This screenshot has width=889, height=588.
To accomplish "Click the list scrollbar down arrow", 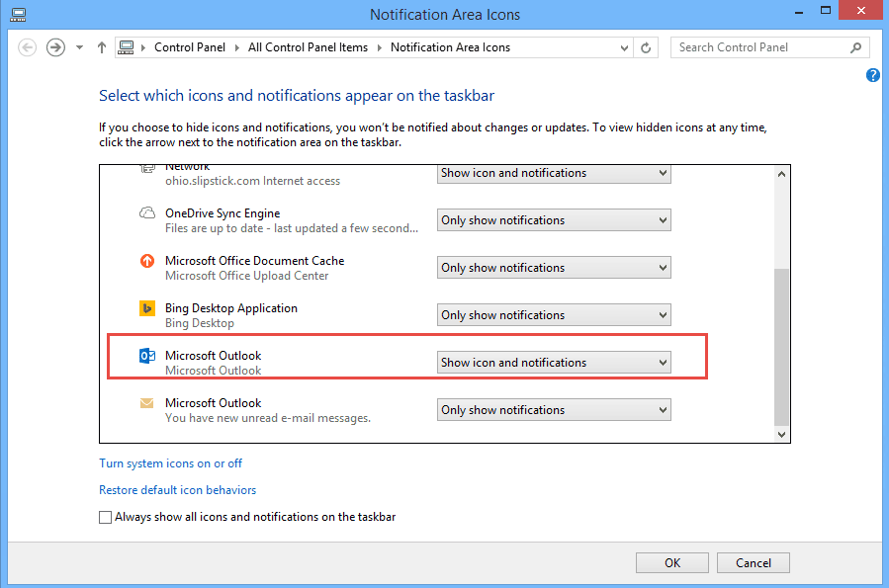I will [782, 435].
